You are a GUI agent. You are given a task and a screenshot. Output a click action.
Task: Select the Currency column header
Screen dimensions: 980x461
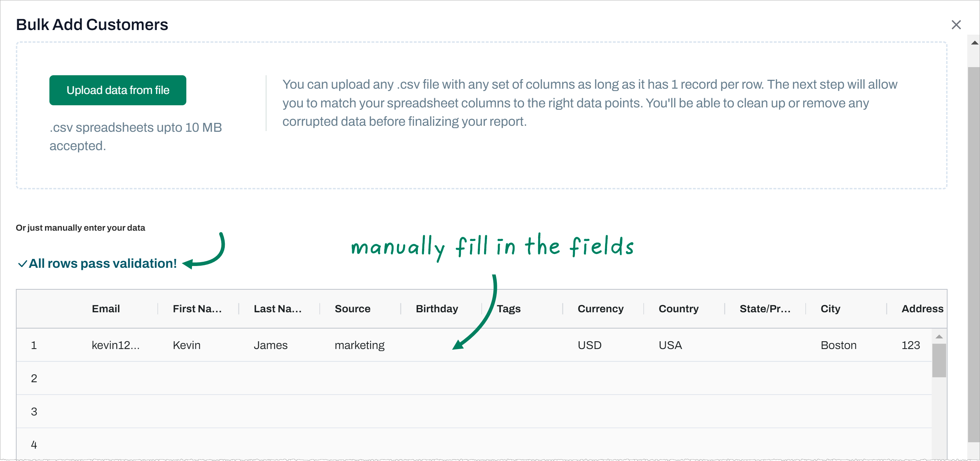(600, 309)
